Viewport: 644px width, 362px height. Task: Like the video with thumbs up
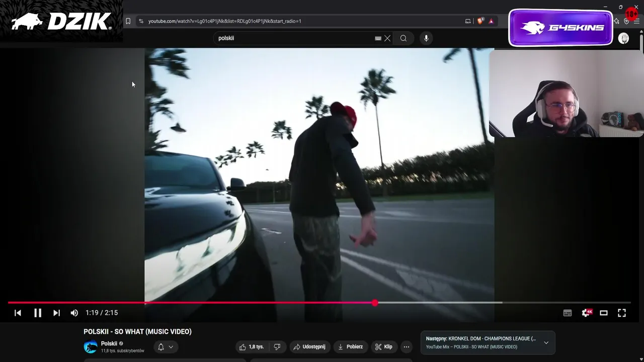251,347
